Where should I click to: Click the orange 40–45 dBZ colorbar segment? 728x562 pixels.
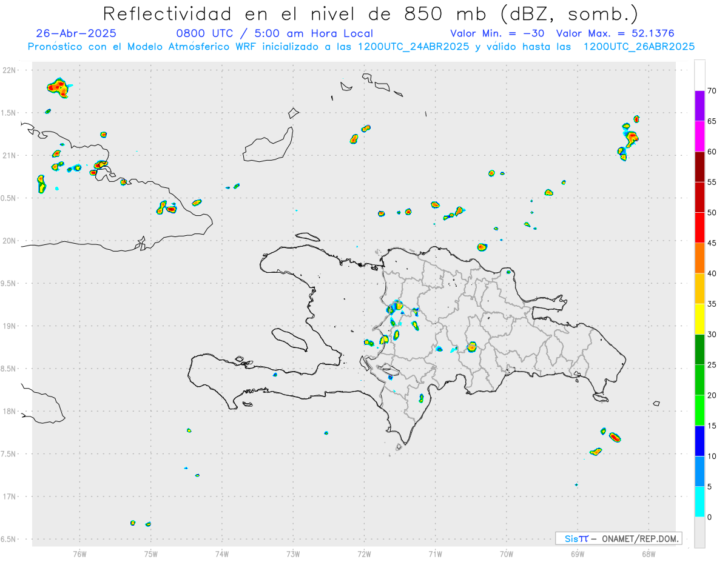click(699, 258)
